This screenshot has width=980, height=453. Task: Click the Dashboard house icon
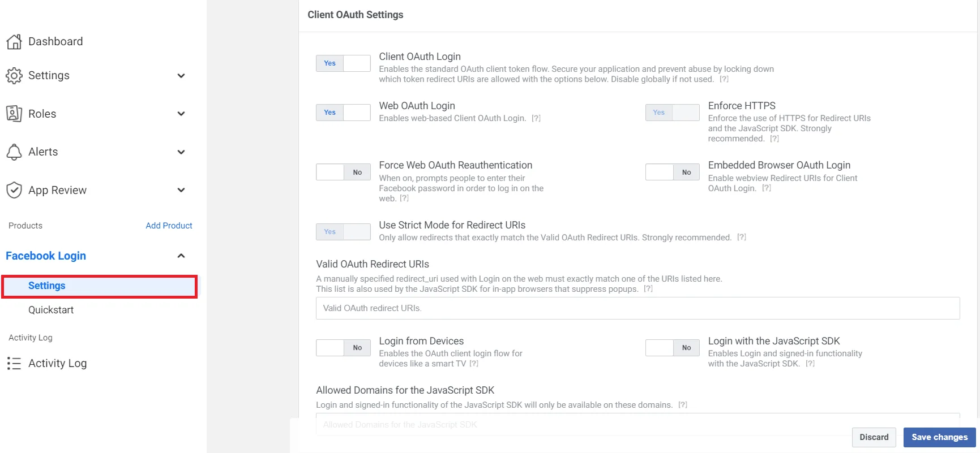[x=14, y=41]
